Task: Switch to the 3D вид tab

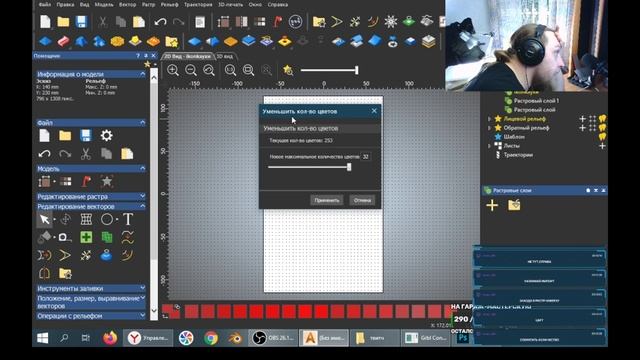Action: (224, 56)
